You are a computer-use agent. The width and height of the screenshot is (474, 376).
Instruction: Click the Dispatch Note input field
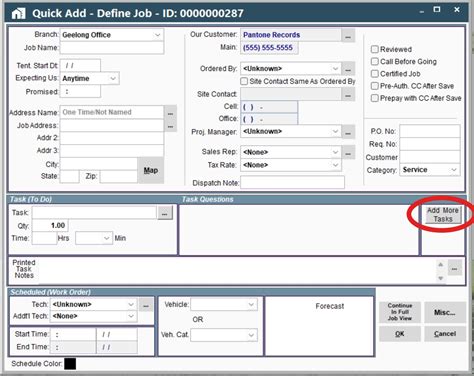[x=292, y=182]
